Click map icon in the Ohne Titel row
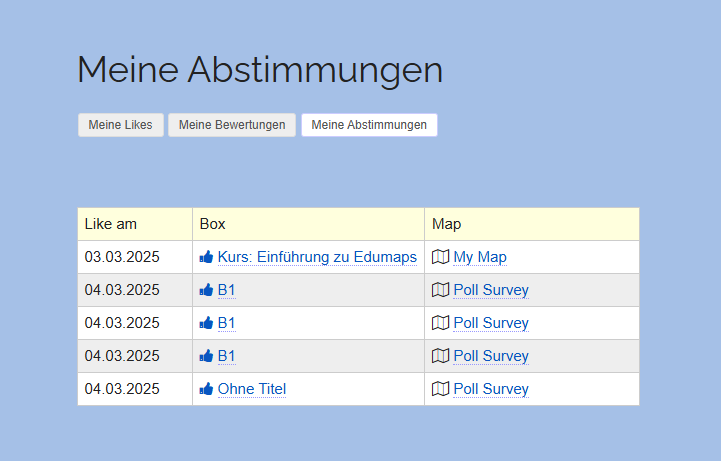The width and height of the screenshot is (721, 461). click(440, 389)
